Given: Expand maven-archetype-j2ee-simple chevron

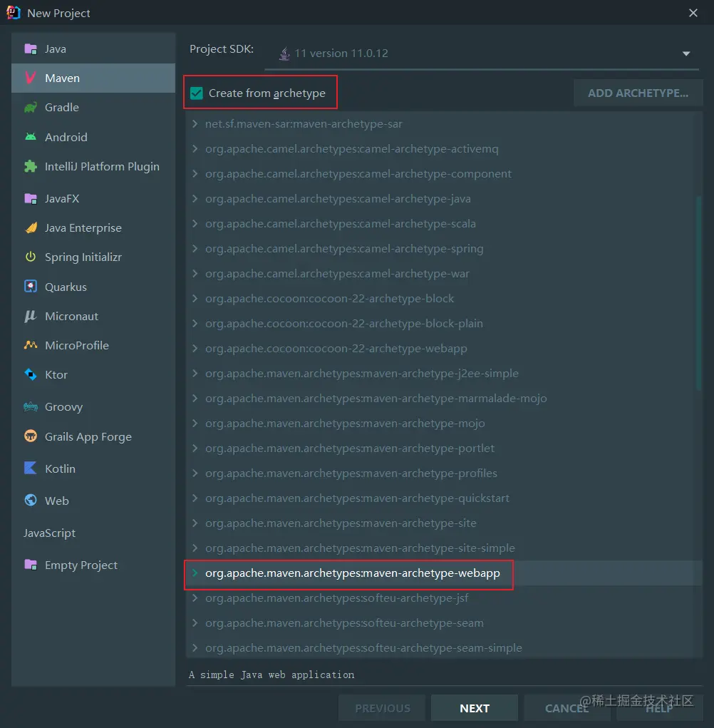Looking at the screenshot, I should (x=195, y=373).
